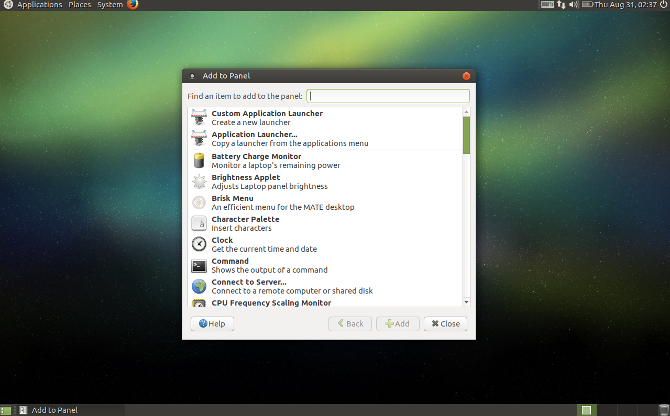Pick the Brisk Menu icon

[x=199, y=202]
